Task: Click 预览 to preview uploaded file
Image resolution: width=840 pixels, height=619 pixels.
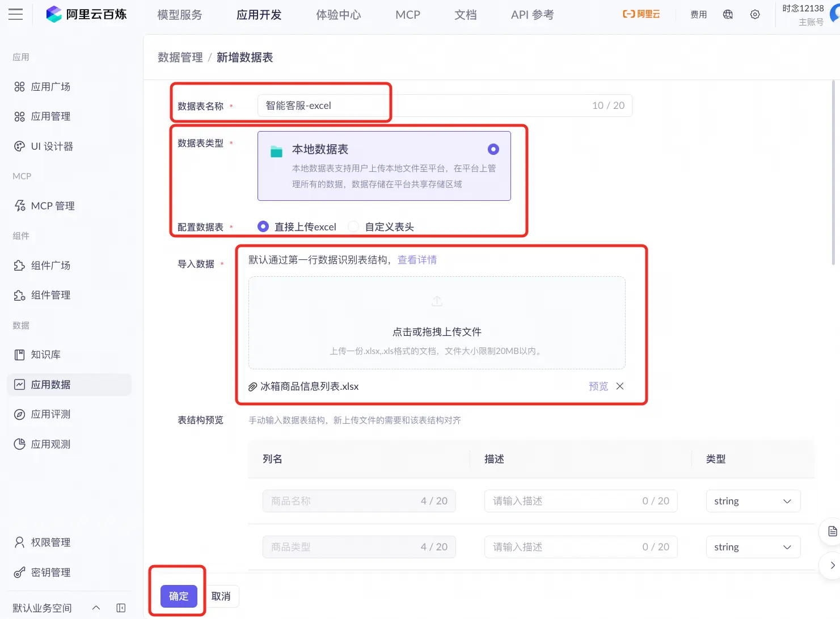Action: [598, 386]
